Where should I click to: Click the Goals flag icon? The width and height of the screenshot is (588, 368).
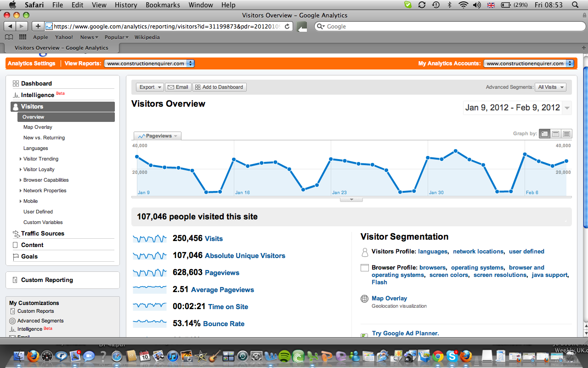point(16,257)
